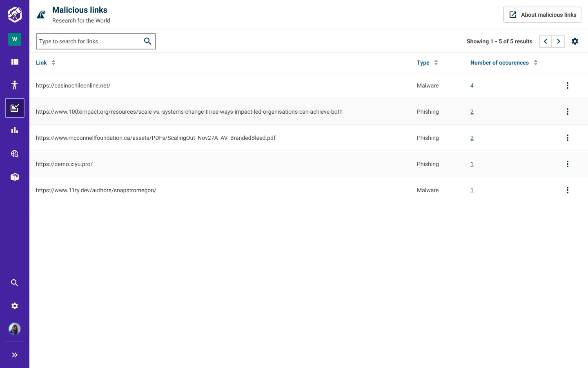
Task: Open sidebar settings gear at bottom
Action: pos(15,306)
